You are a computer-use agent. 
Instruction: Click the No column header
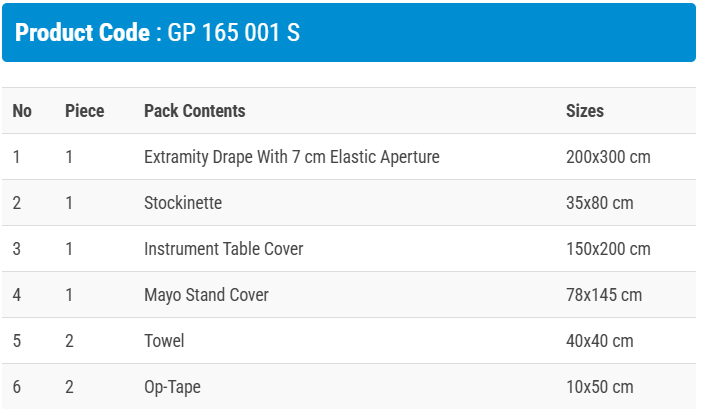(22, 111)
